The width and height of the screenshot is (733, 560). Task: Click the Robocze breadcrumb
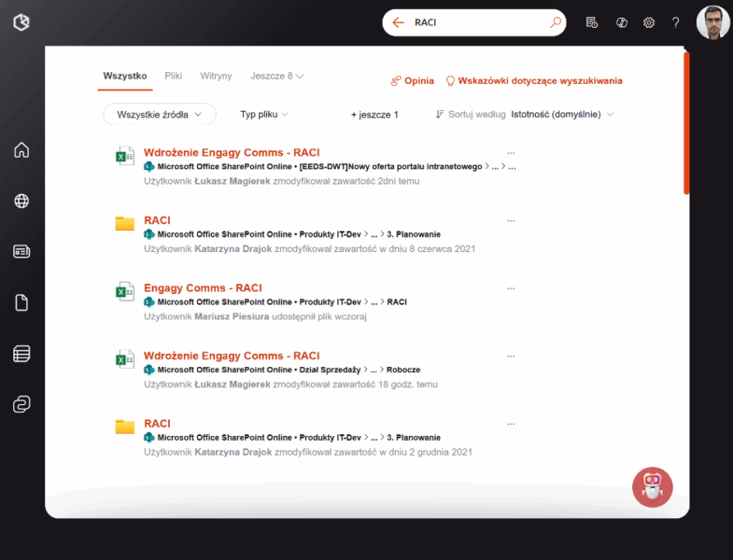[403, 370]
